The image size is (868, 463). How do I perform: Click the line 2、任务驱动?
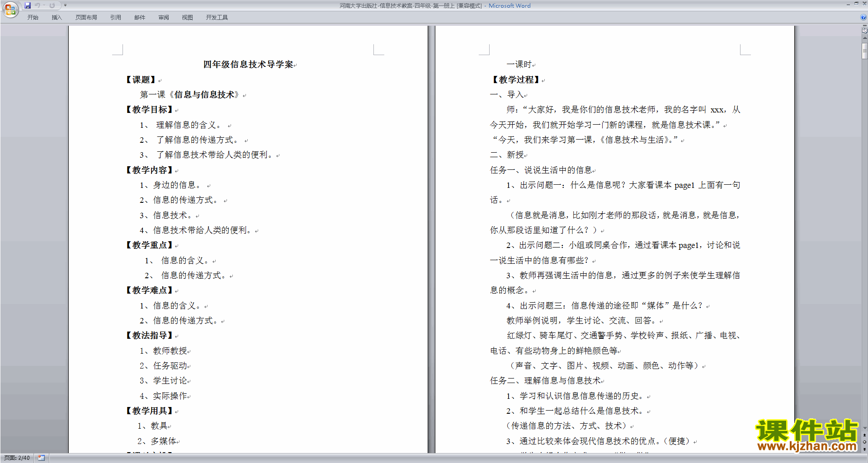point(164,366)
